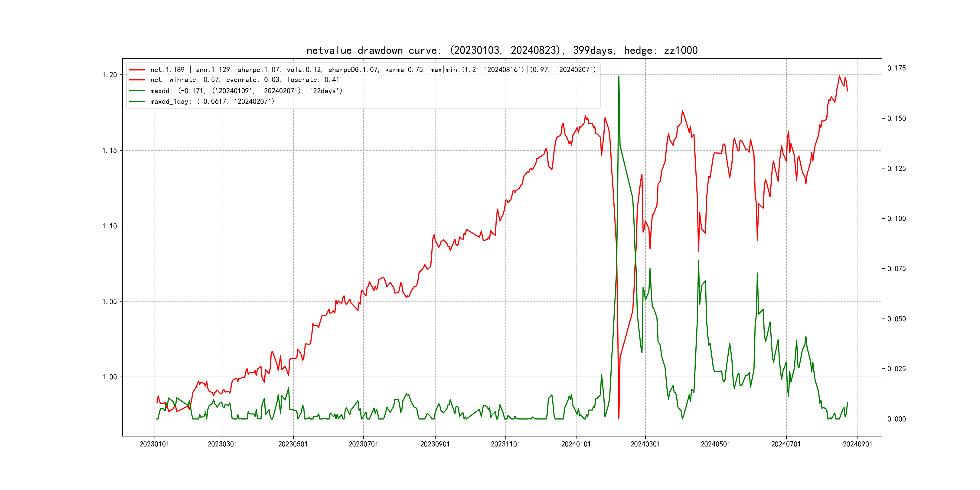980x490 pixels.
Task: Click red swatch beside winrate legend entry
Action: click(137, 80)
